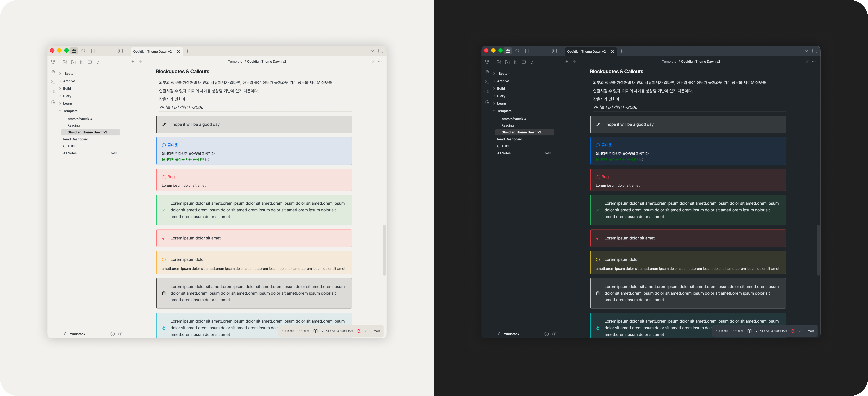
Task: Open help in the light window
Action: coord(113,334)
